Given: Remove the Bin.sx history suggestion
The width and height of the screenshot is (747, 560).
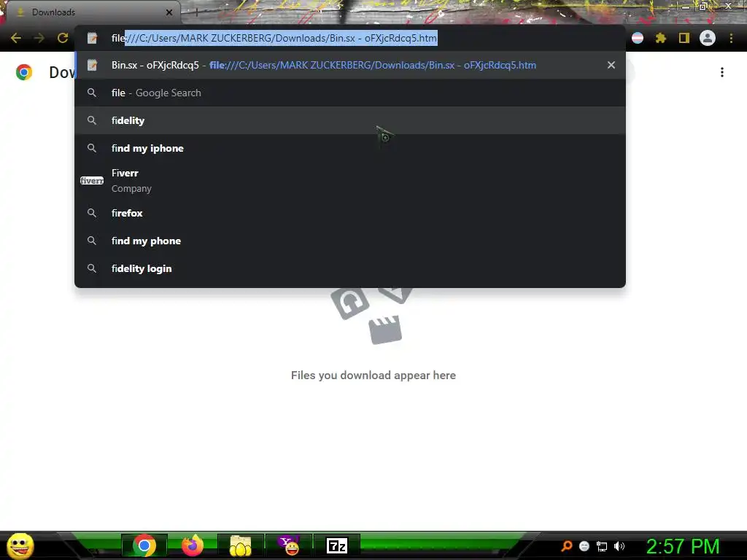Looking at the screenshot, I should (611, 65).
